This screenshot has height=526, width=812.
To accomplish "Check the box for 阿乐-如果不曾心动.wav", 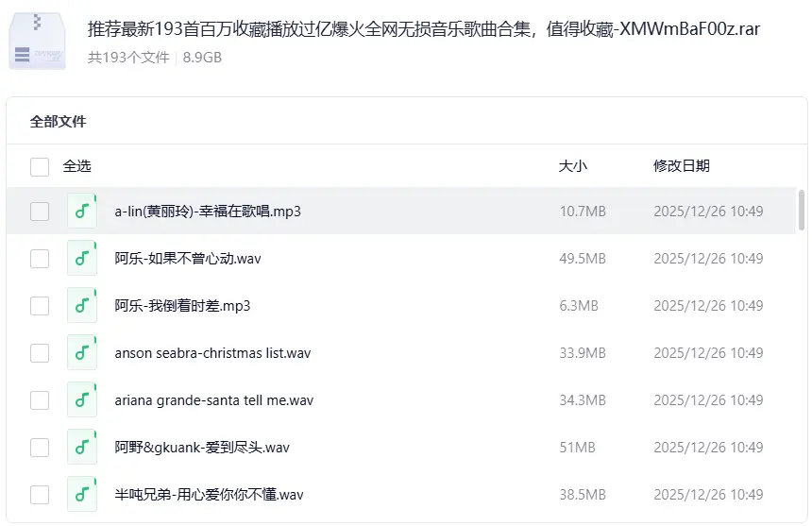I will coord(40,259).
